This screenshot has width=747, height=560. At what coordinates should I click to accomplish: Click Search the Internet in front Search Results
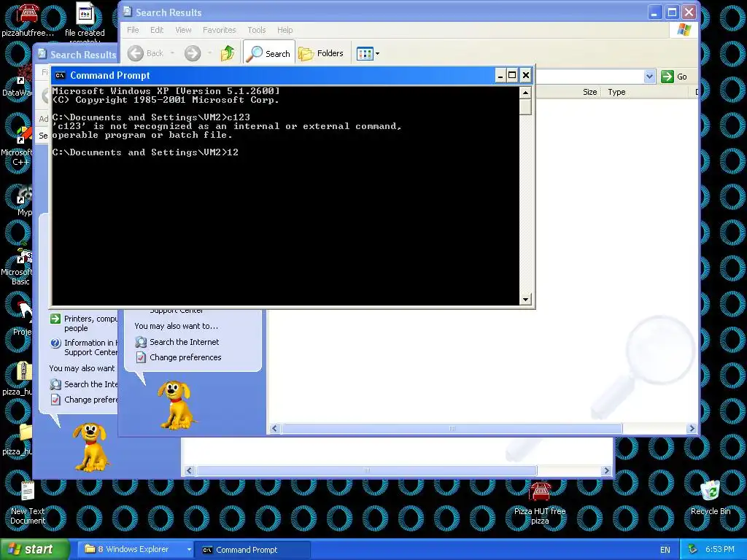pyautogui.click(x=185, y=342)
